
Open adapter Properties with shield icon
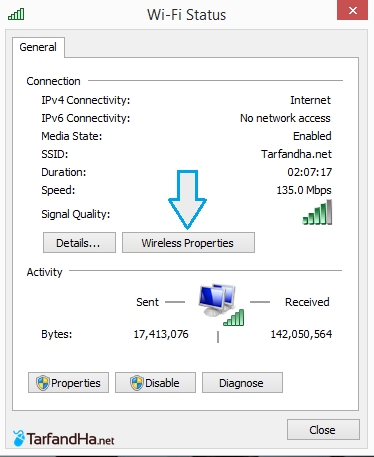click(x=68, y=383)
